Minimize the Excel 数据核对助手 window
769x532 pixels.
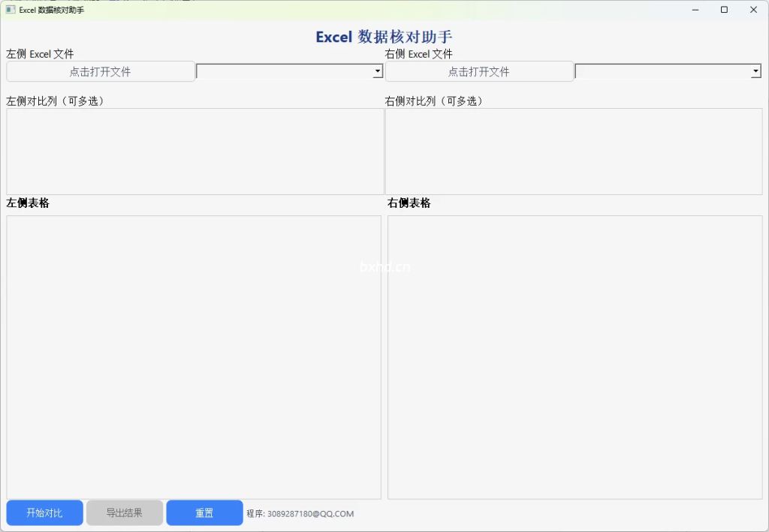[695, 10]
